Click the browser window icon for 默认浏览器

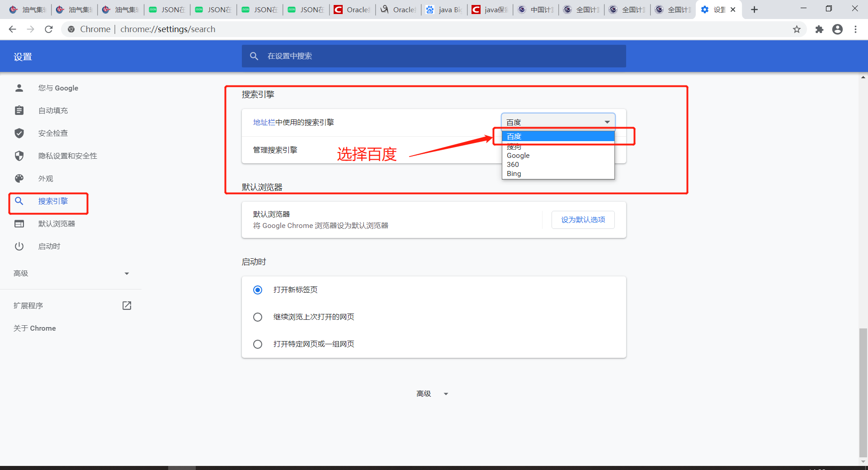click(19, 223)
